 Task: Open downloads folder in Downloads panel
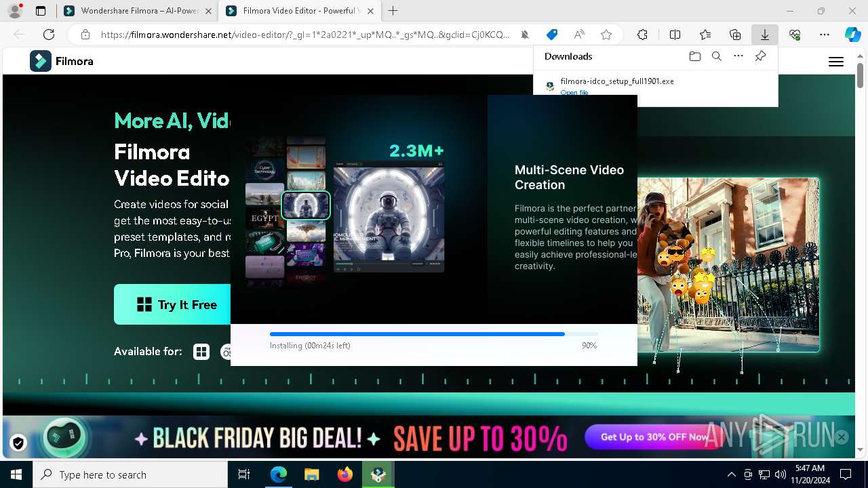tap(694, 56)
